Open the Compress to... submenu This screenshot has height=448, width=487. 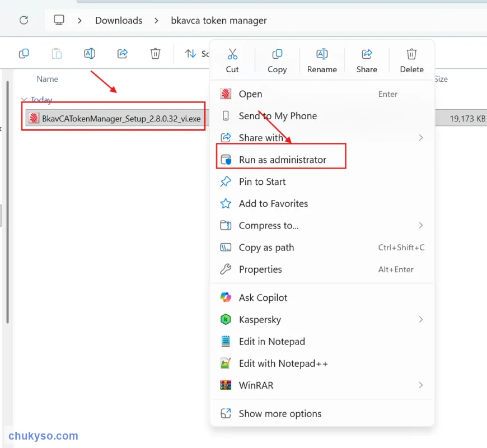pyautogui.click(x=322, y=226)
